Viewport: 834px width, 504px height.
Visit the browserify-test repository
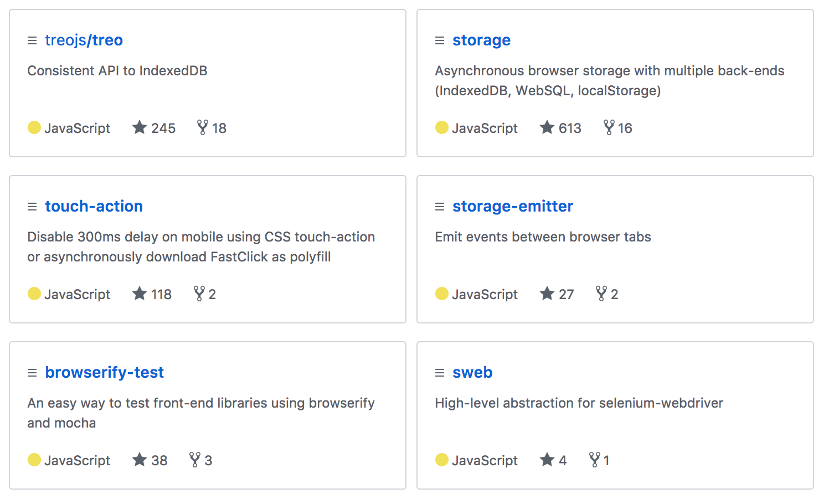(104, 372)
